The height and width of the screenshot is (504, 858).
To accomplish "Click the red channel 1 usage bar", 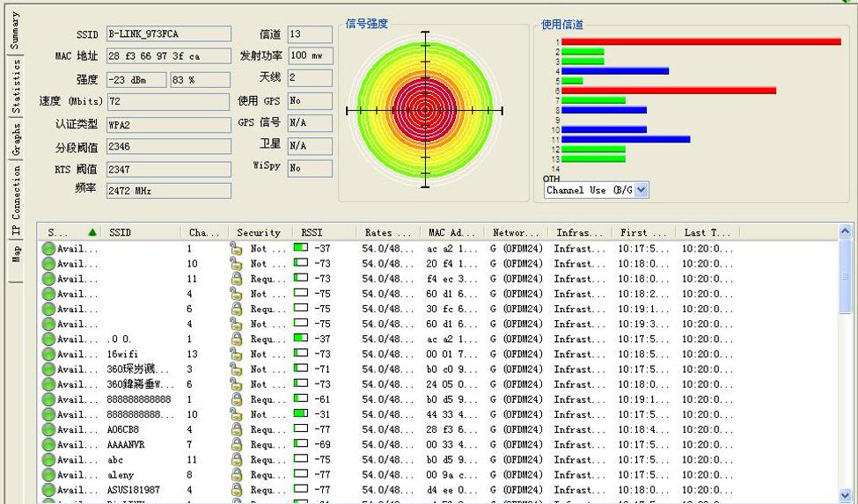I will pyautogui.click(x=701, y=41).
